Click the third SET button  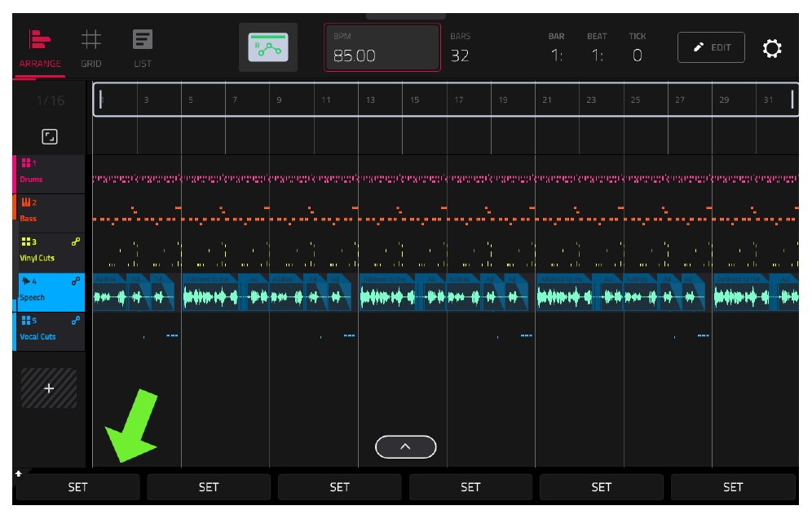click(340, 487)
